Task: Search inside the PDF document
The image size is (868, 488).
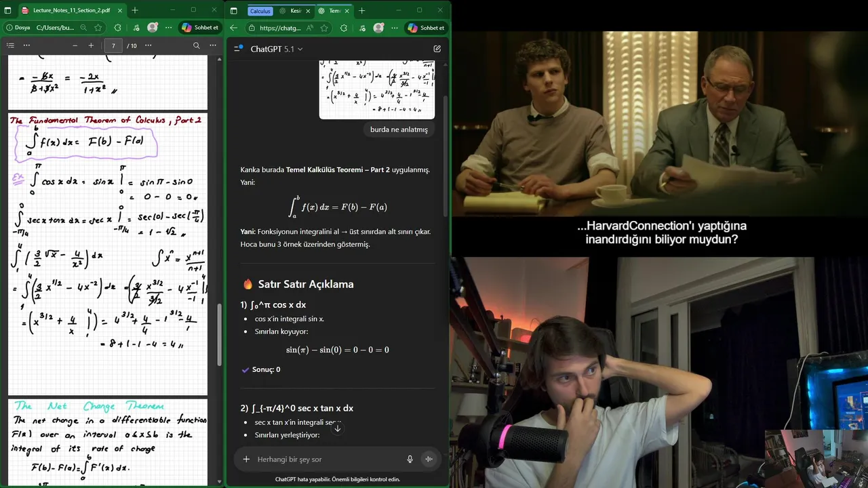Action: click(x=196, y=45)
